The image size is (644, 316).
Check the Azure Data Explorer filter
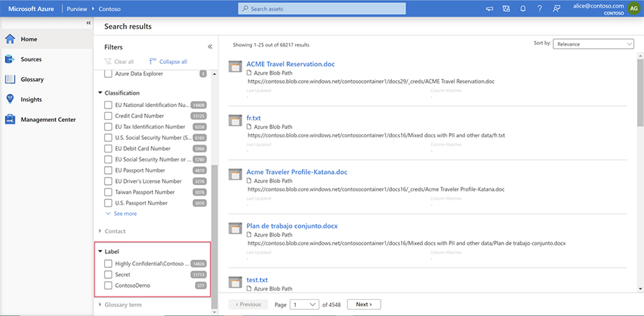(108, 74)
